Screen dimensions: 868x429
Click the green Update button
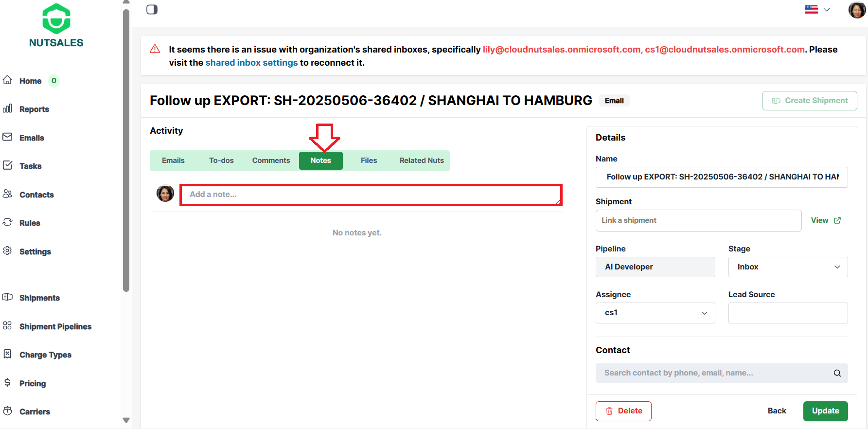826,411
